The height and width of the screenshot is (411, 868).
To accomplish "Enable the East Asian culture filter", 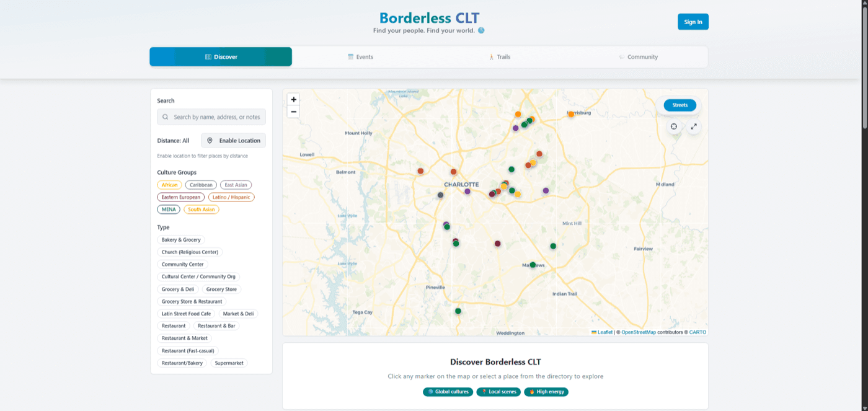I will [236, 185].
